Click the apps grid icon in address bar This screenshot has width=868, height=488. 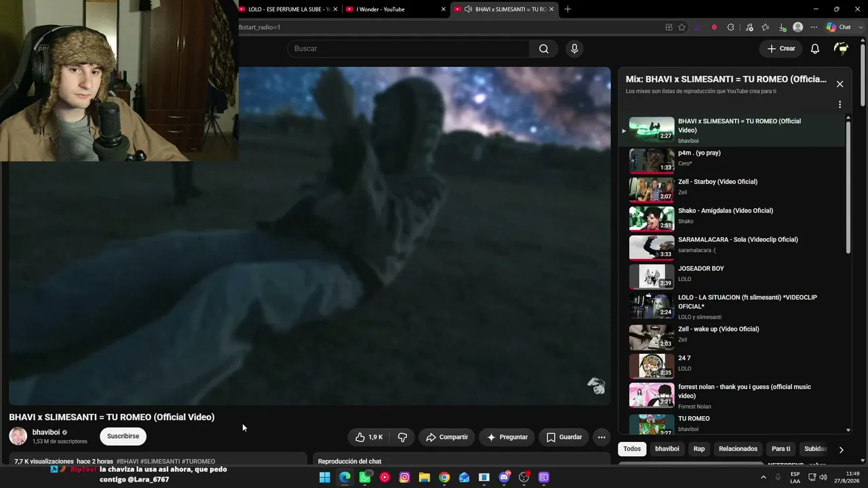[x=669, y=27]
